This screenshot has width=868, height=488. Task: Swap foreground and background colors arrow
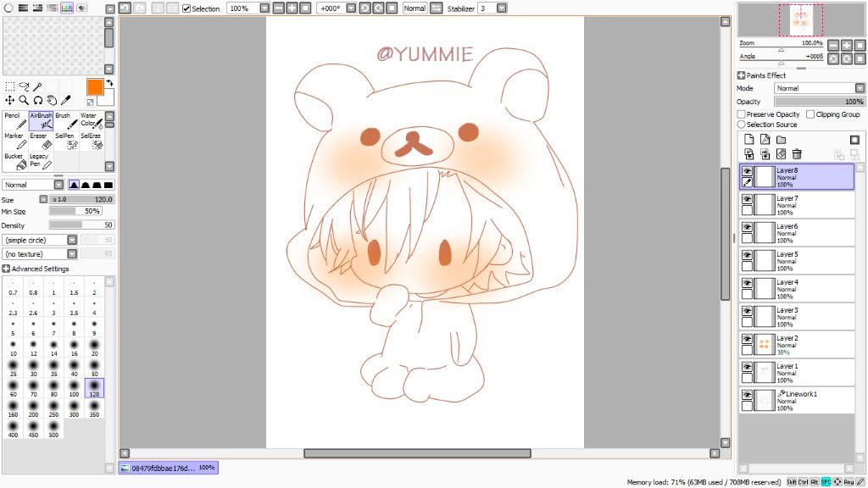coord(109,83)
